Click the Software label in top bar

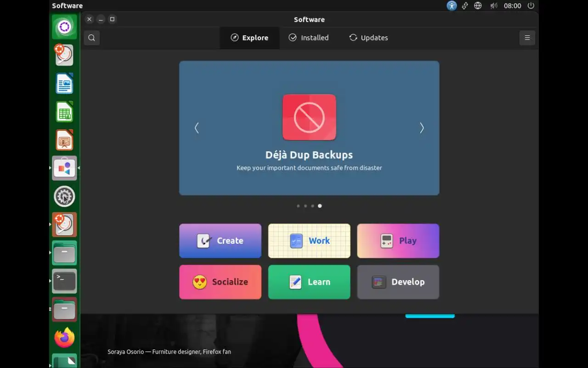67,6
